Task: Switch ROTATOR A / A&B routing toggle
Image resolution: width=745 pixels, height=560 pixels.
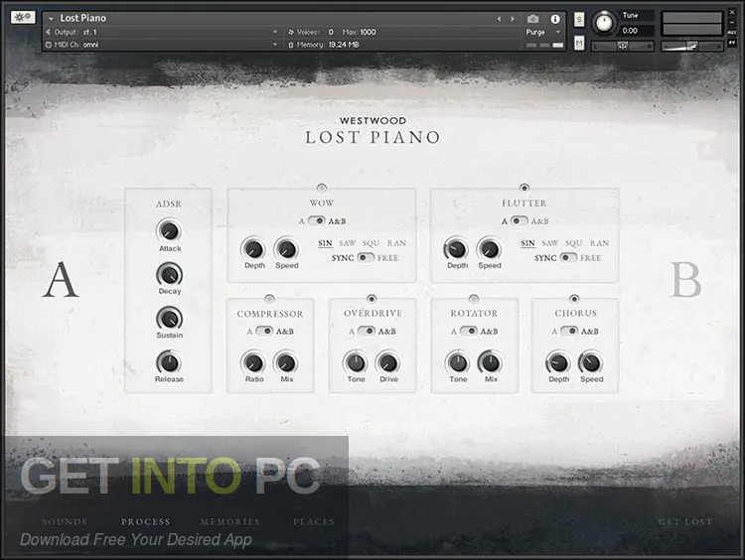Action: pyautogui.click(x=469, y=331)
